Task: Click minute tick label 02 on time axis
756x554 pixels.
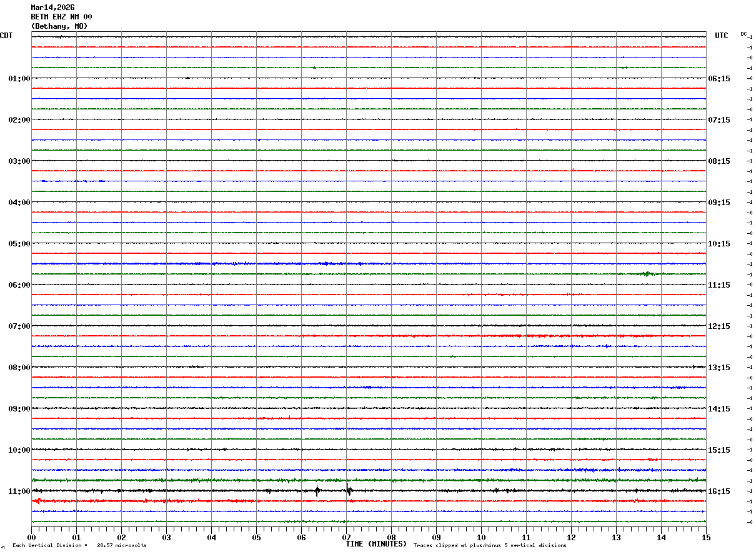Action: 121,537
